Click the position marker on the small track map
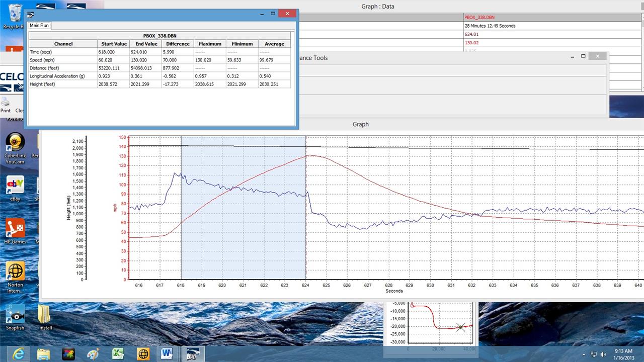 pos(460,327)
